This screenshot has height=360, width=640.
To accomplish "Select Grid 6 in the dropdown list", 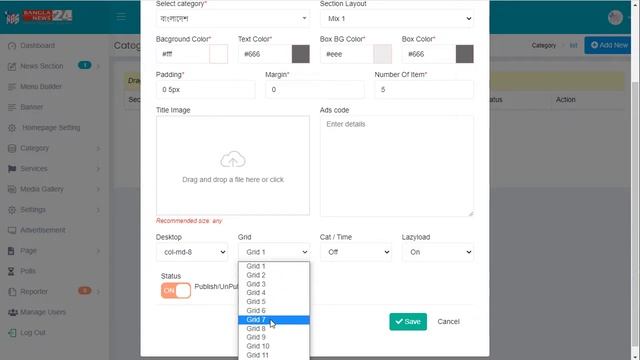I will point(274,311).
